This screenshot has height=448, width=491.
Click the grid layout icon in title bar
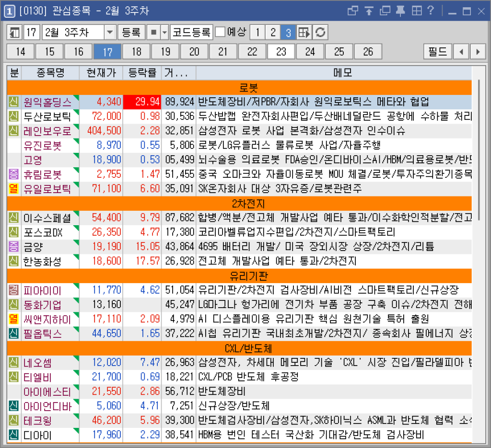tap(417, 11)
